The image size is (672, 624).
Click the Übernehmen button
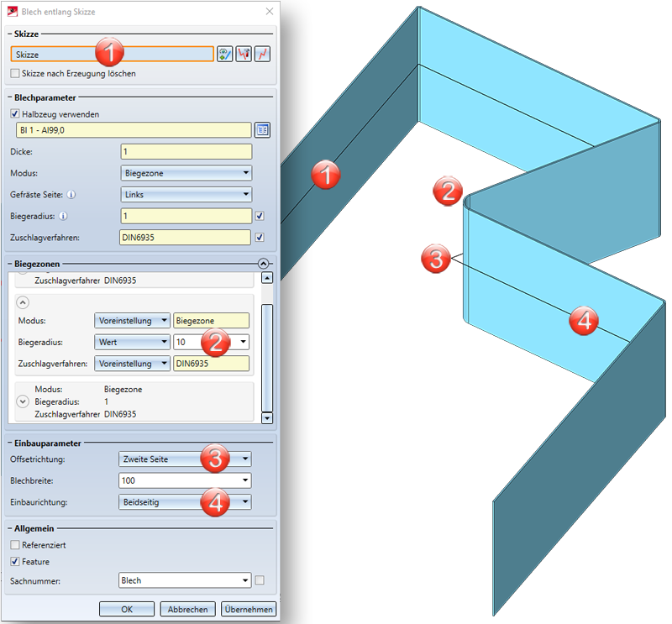pyautogui.click(x=249, y=609)
